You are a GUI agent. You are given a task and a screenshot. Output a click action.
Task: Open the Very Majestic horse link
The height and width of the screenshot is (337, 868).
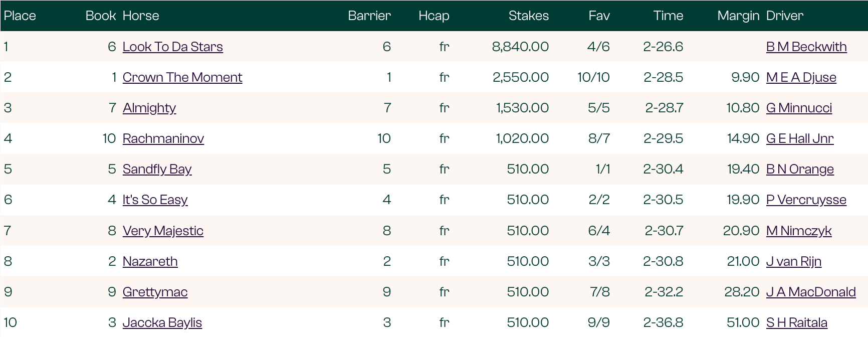tap(163, 231)
